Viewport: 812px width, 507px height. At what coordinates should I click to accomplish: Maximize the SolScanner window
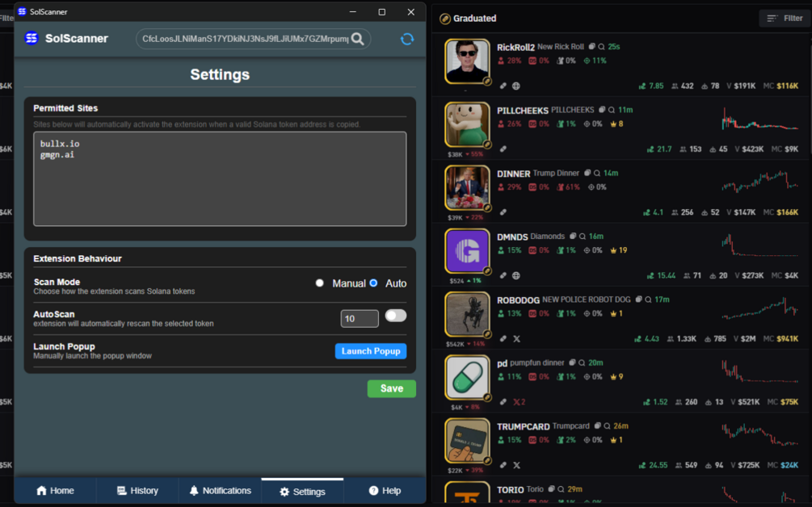click(381, 12)
